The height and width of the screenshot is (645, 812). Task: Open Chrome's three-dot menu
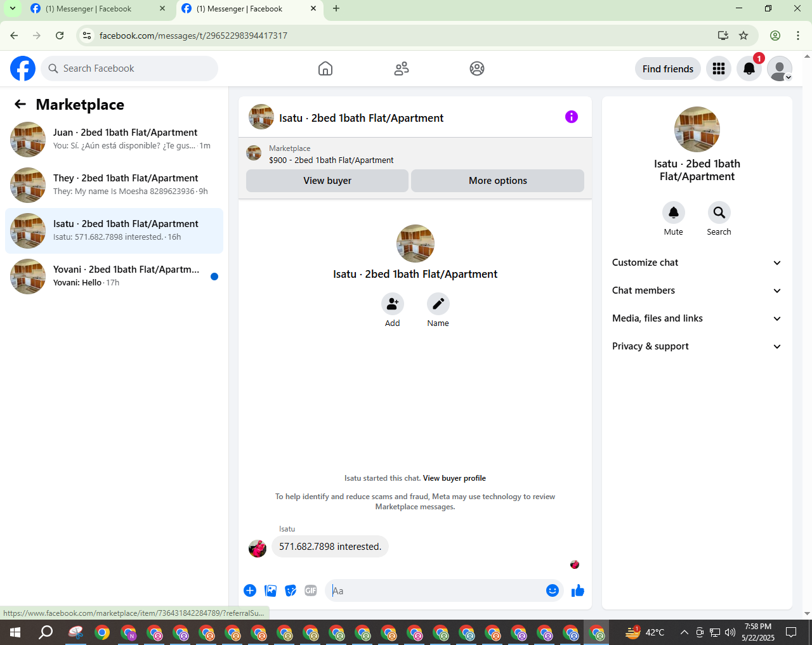798,36
